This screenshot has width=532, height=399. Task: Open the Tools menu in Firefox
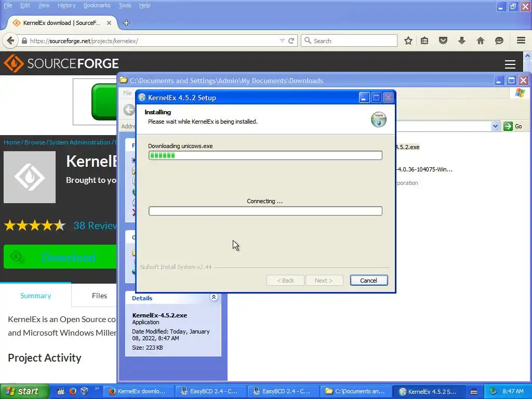(125, 5)
